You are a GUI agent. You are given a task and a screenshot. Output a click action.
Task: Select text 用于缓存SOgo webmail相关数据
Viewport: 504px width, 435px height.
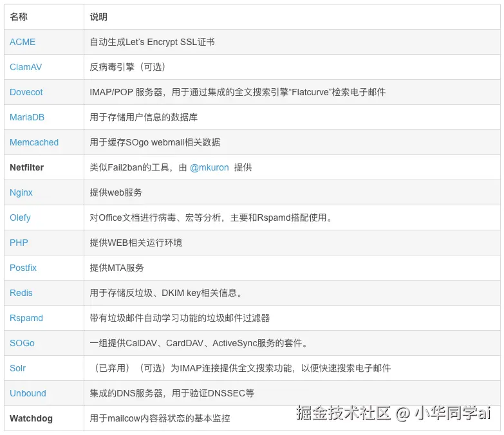(155, 142)
